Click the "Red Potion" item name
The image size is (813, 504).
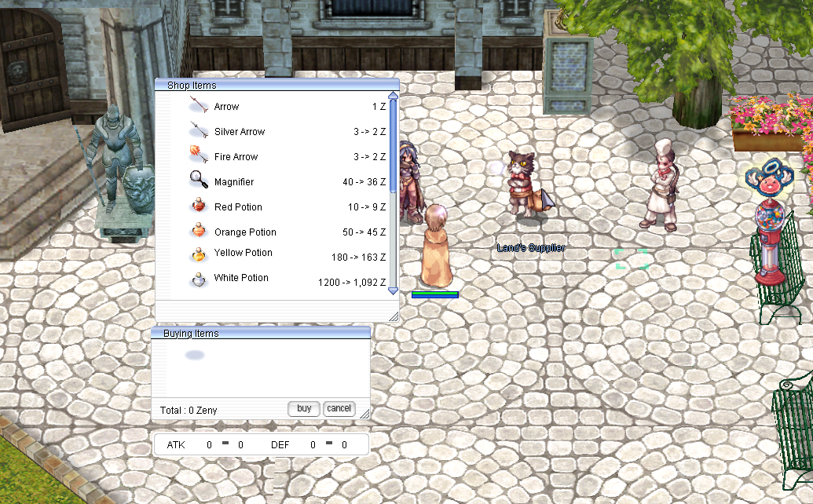point(238,206)
